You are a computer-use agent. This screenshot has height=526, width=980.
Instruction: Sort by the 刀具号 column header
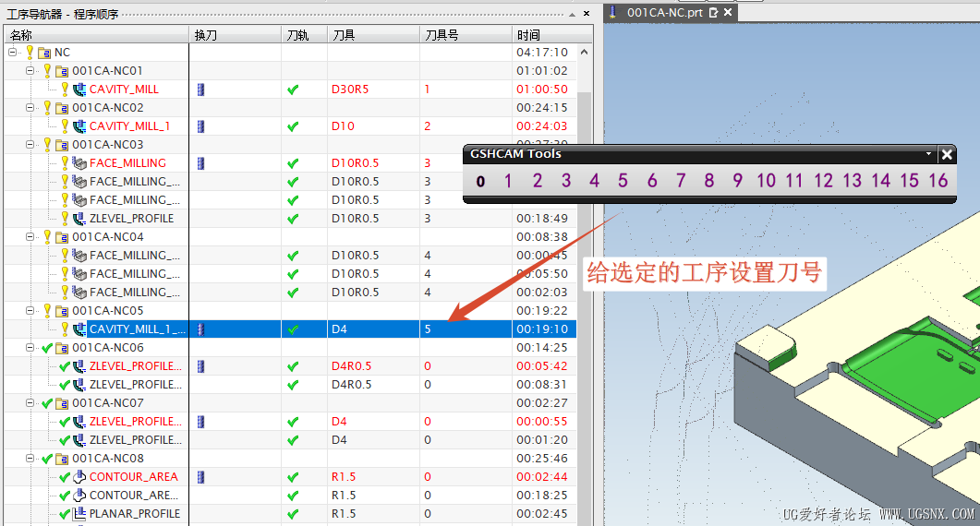(466, 35)
